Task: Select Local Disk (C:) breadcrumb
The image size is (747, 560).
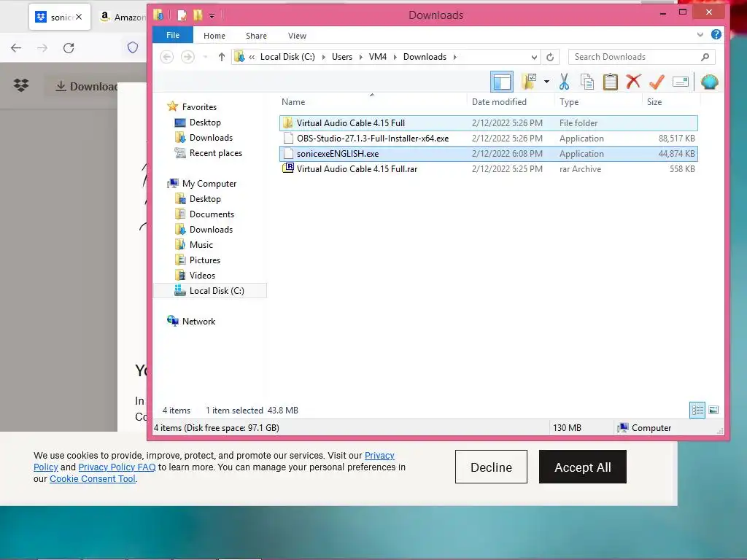Action: tap(287, 57)
